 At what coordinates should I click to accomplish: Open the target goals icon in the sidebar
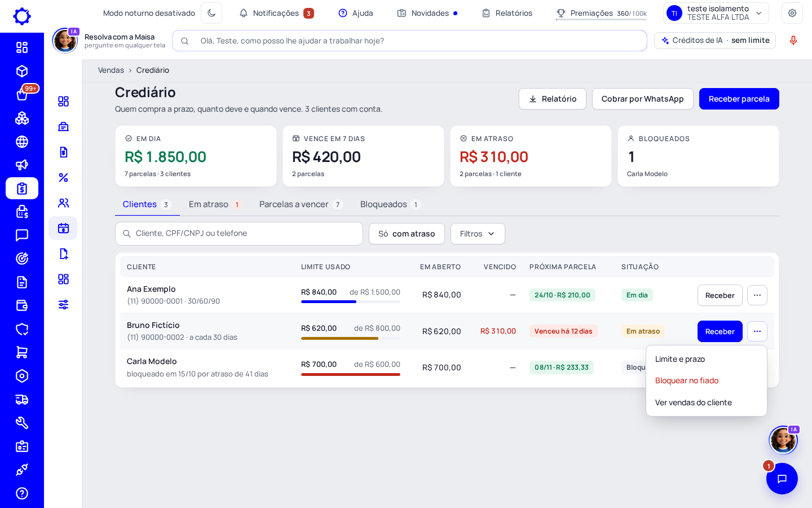pos(22,259)
